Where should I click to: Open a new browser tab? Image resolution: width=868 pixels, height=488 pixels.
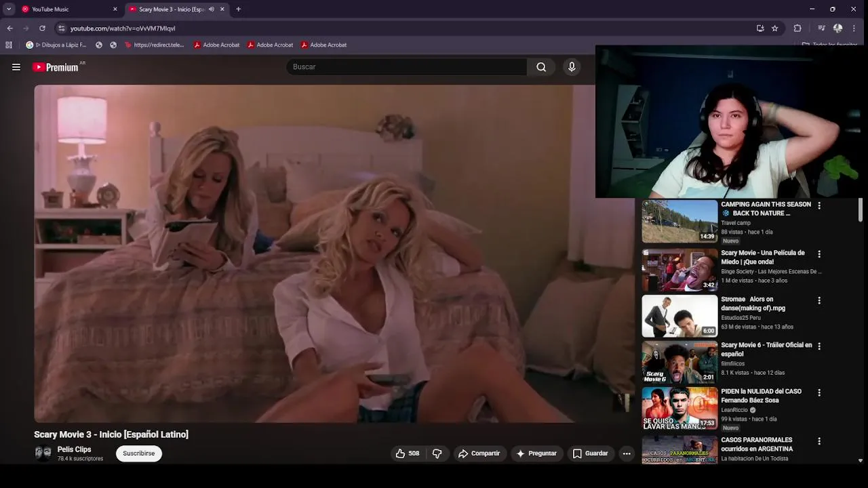coord(238,9)
